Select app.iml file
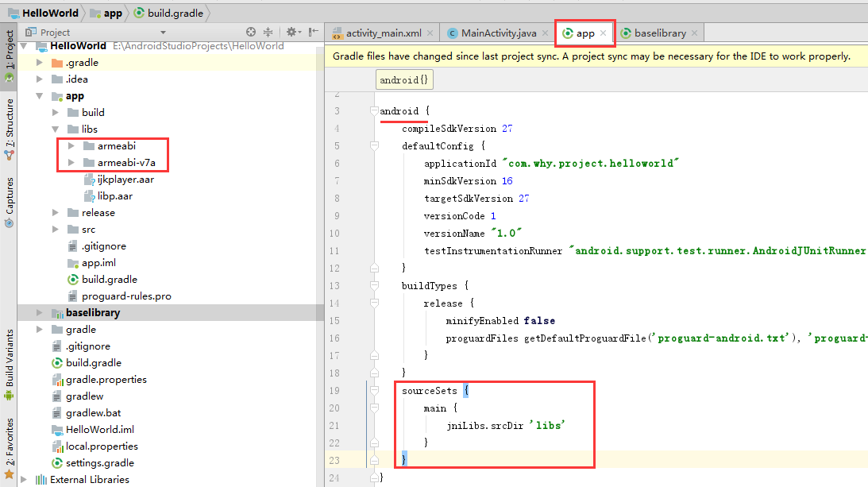The image size is (868, 487). 91,263
